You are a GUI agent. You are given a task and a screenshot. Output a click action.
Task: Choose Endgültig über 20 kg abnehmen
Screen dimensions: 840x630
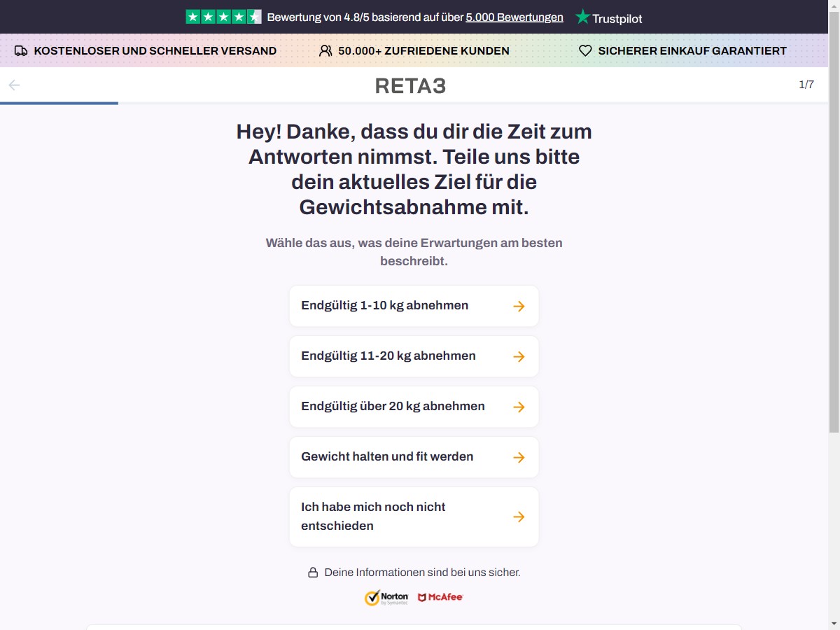pos(414,407)
